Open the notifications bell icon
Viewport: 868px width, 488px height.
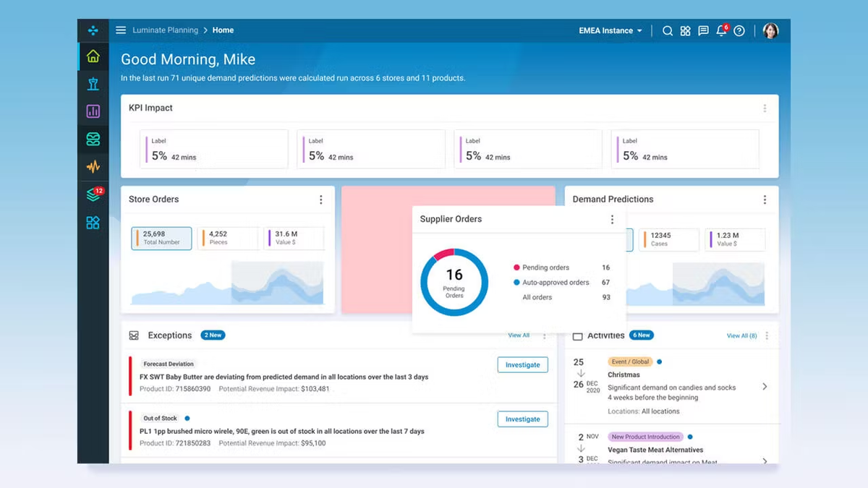(721, 31)
